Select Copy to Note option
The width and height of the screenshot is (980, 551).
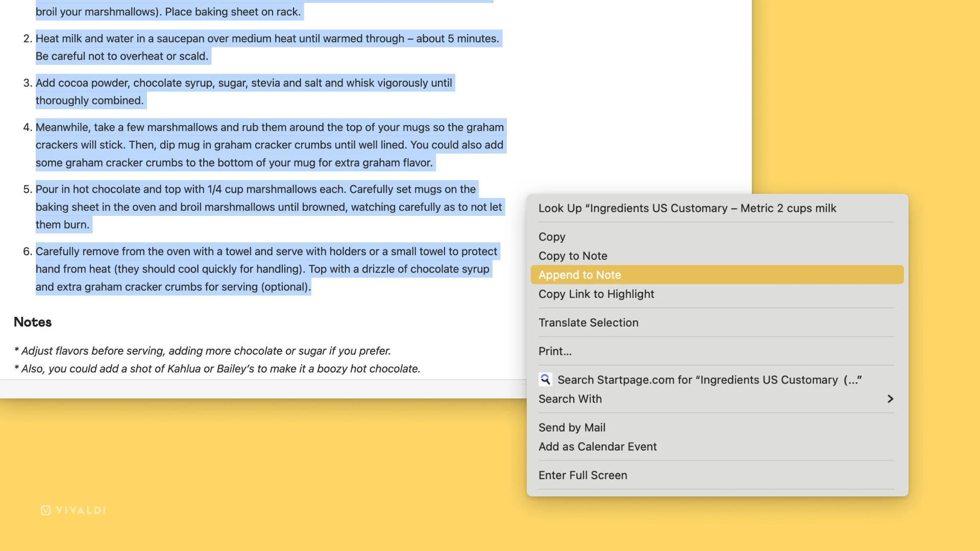coord(573,256)
